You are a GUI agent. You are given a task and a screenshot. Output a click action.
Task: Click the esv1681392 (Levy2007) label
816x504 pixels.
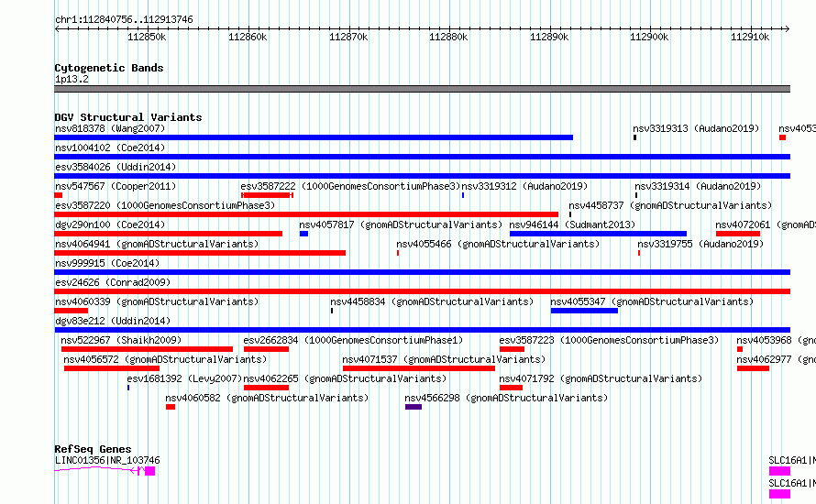pyautogui.click(x=184, y=378)
